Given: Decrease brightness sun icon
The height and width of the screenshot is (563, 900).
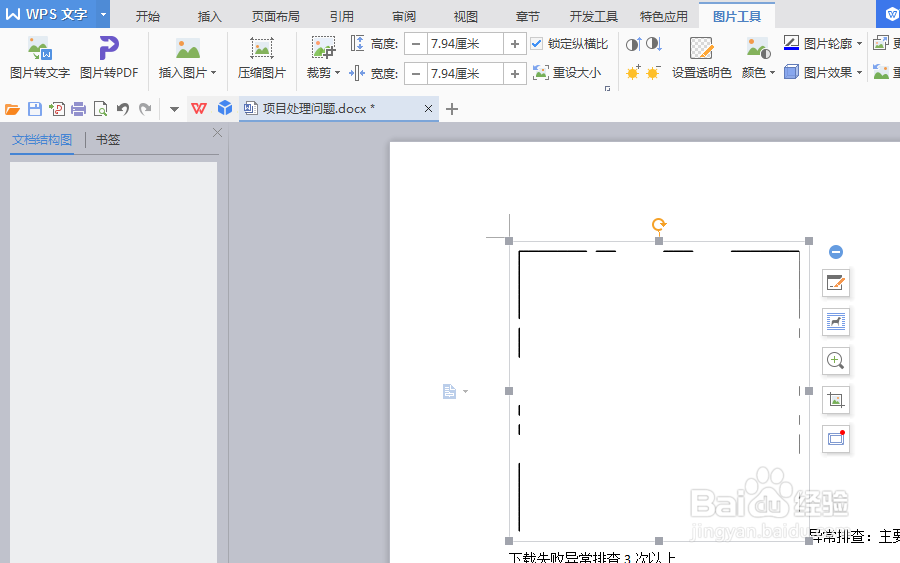Looking at the screenshot, I should click(x=654, y=72).
